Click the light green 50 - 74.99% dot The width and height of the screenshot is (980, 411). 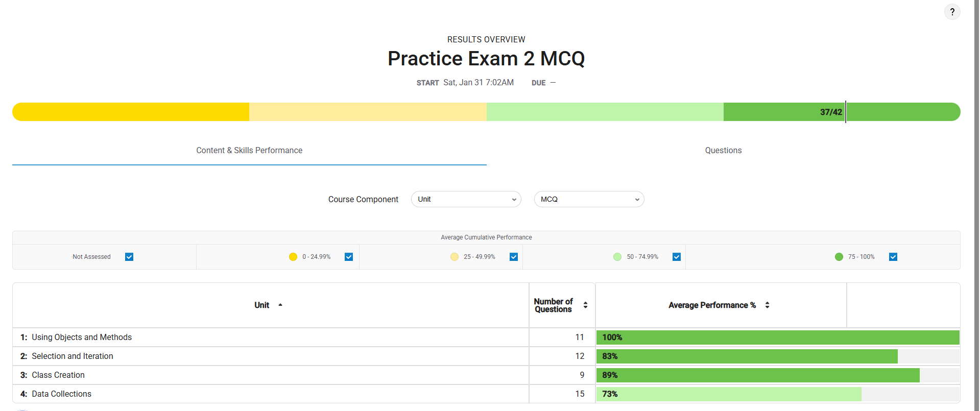click(617, 257)
